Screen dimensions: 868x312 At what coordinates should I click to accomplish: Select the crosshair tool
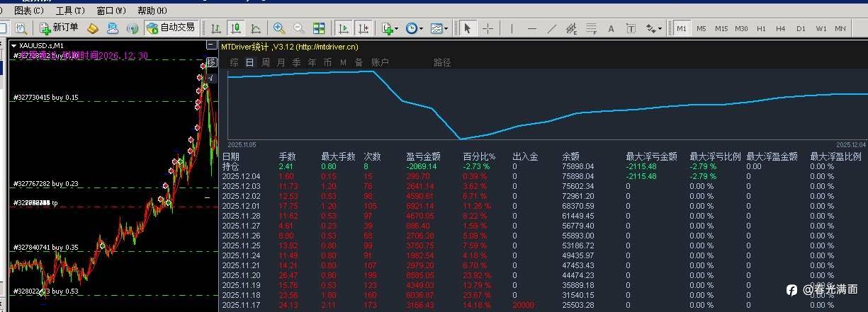(x=487, y=28)
